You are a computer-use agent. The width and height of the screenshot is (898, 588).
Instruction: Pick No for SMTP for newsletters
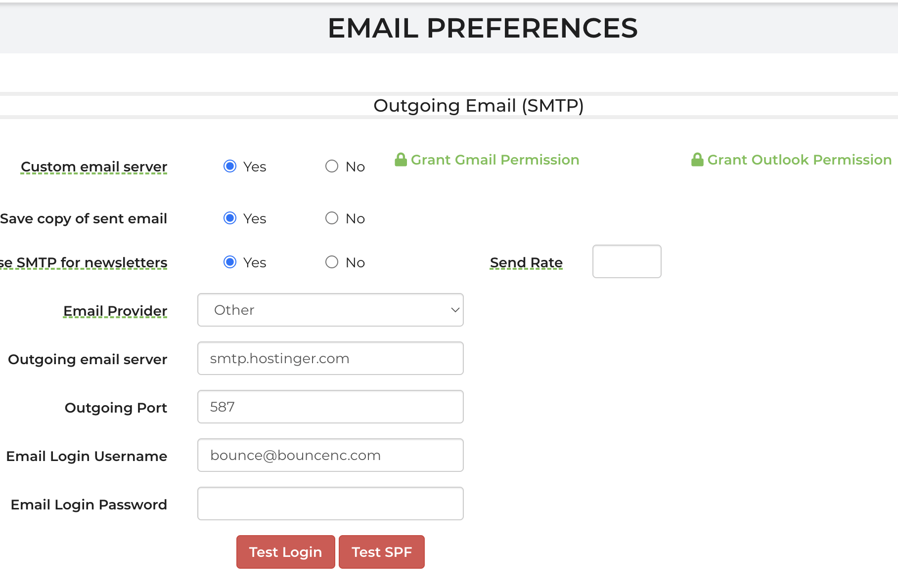pyautogui.click(x=332, y=262)
